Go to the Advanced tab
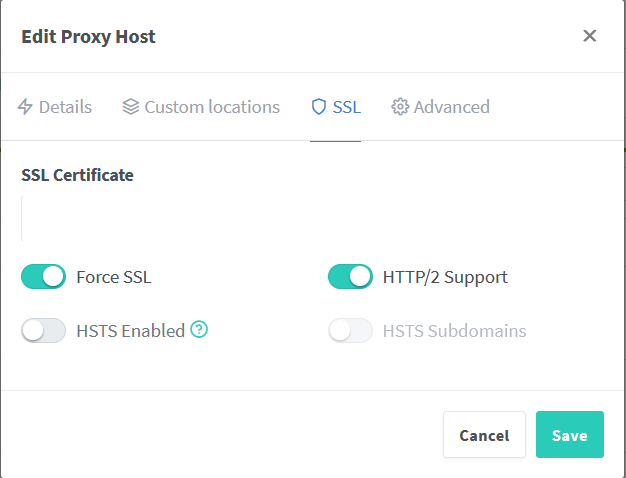The height and width of the screenshot is (478, 626). (x=451, y=107)
